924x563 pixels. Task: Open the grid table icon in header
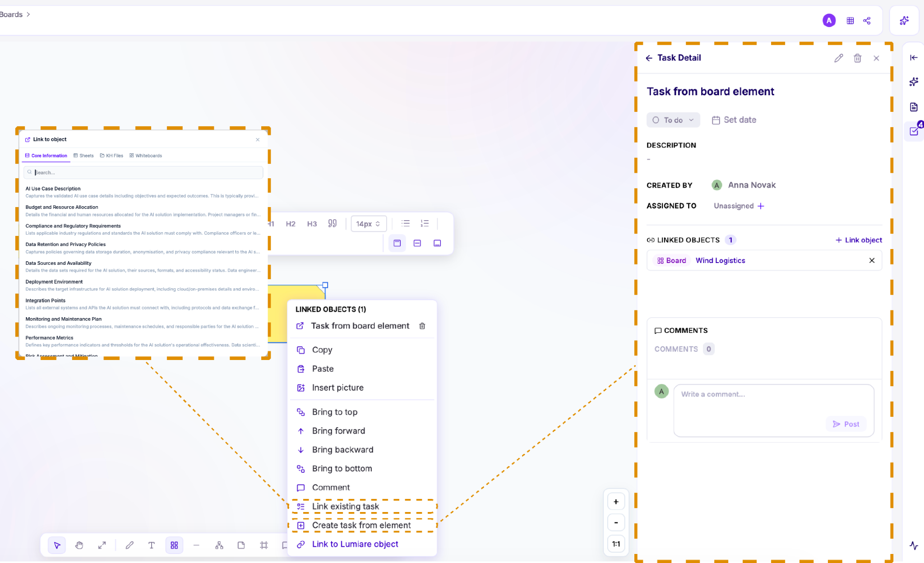(x=850, y=21)
